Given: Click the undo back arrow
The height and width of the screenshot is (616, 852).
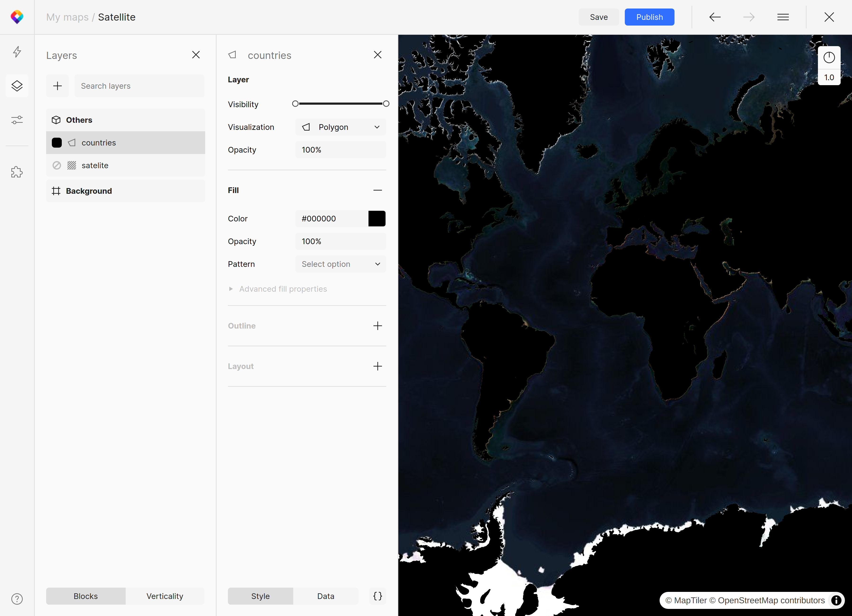Looking at the screenshot, I should click(x=714, y=17).
